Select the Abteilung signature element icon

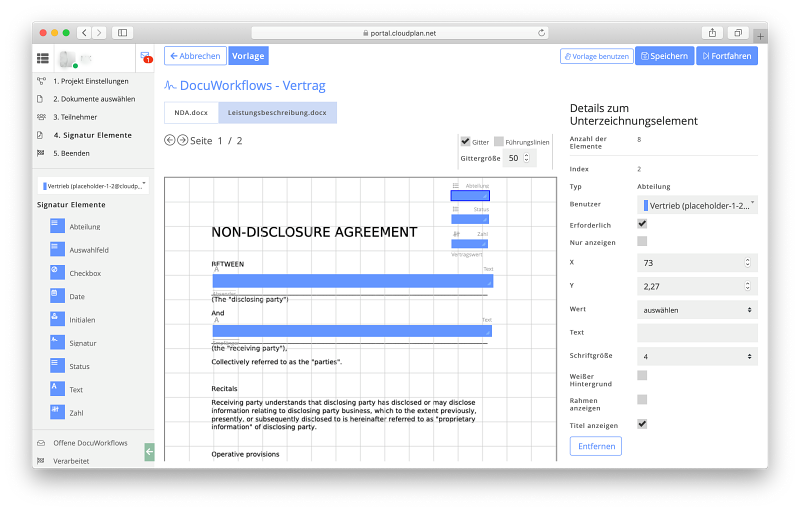pyautogui.click(x=57, y=226)
